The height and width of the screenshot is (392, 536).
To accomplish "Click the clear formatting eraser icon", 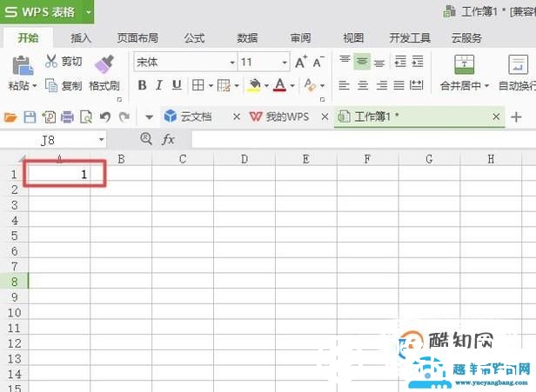I will point(310,85).
